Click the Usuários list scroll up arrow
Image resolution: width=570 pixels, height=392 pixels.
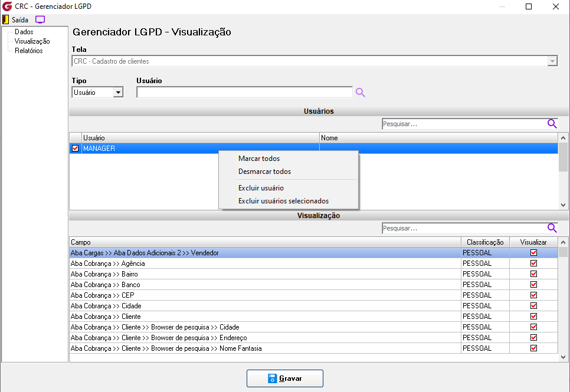point(563,138)
